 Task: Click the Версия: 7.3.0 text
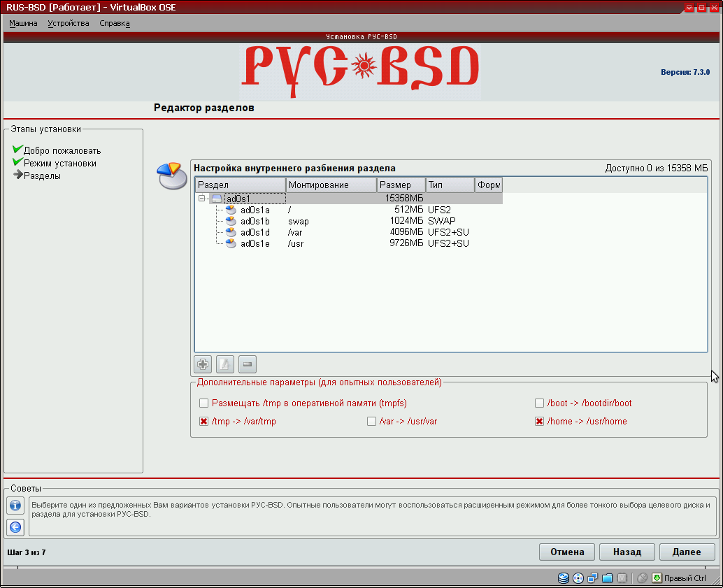point(685,72)
